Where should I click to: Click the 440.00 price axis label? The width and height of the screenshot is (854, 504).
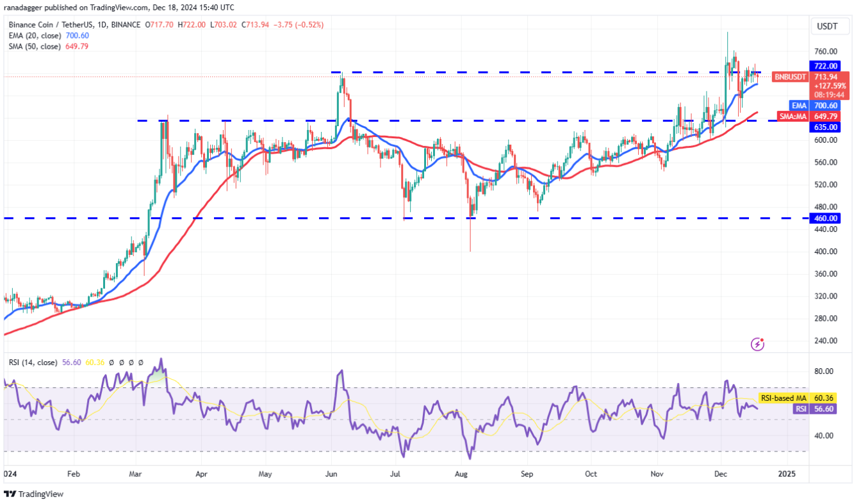click(826, 229)
